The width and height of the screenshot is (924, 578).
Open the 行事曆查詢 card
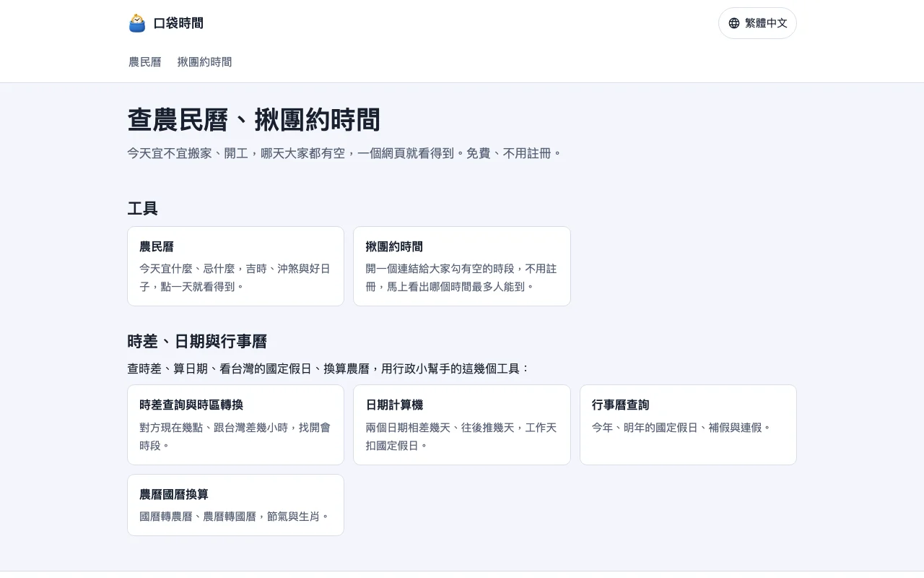(688, 425)
